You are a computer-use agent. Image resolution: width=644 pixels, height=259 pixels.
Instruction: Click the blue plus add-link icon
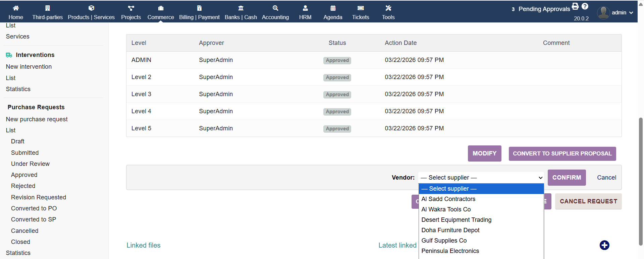click(x=604, y=245)
